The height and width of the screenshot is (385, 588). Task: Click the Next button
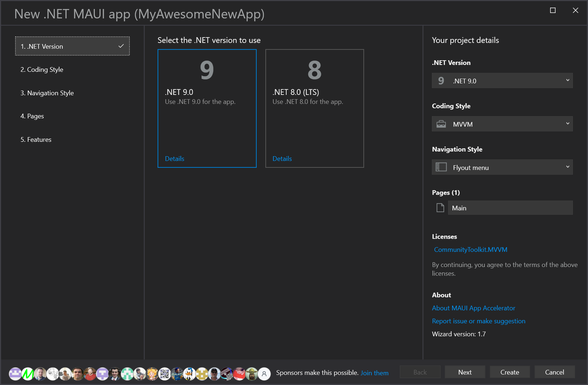[x=465, y=372]
